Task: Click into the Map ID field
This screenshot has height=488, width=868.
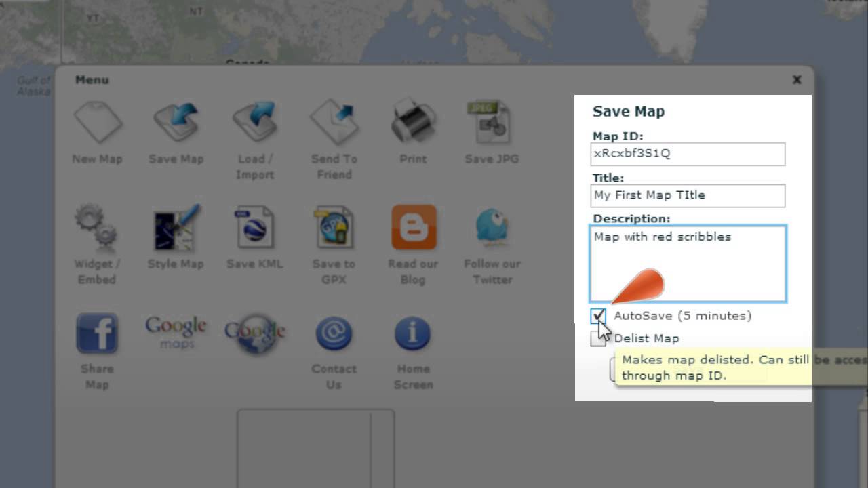Action: 688,154
